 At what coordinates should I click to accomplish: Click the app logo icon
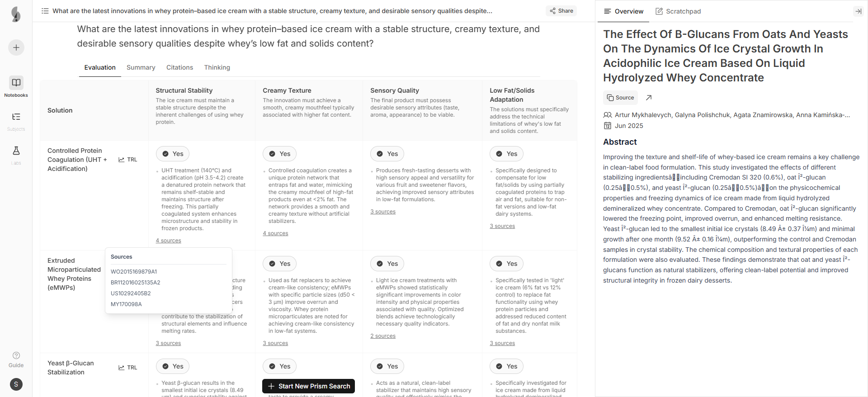pyautogui.click(x=16, y=14)
